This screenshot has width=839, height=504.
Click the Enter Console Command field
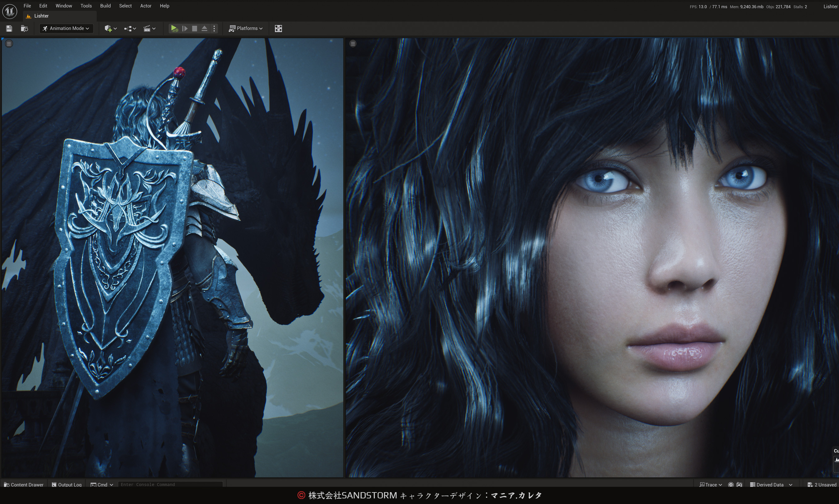pyautogui.click(x=170, y=485)
